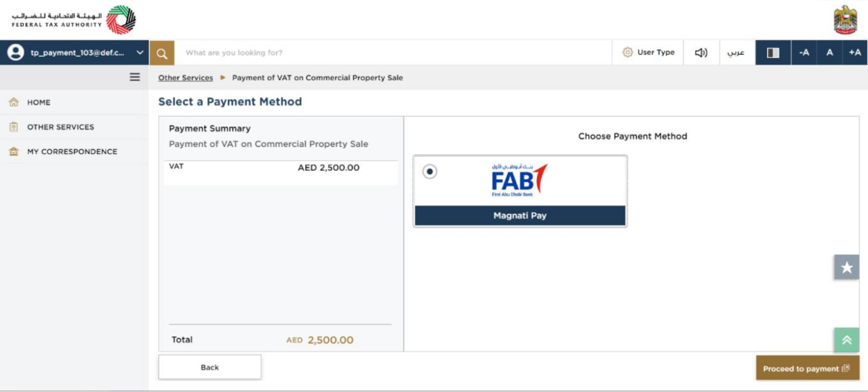This screenshot has height=392, width=868.
Task: Select the FAB Magnati Pay radio button
Action: click(429, 172)
